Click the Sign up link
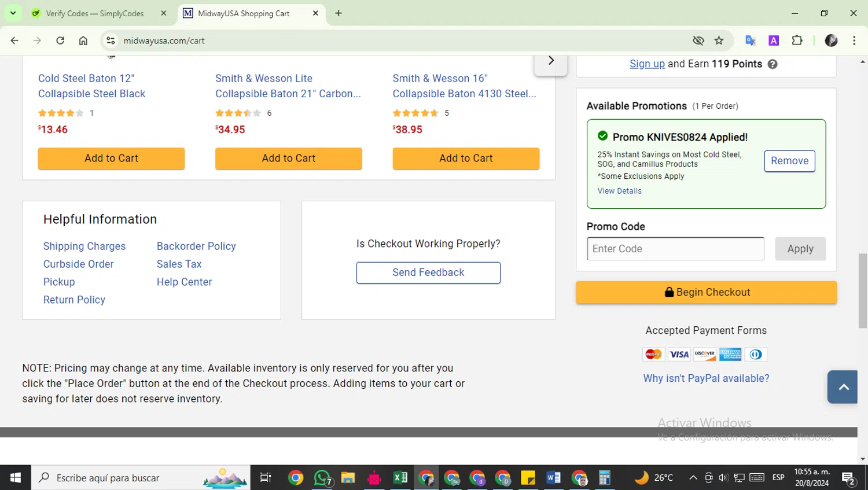 pos(647,64)
